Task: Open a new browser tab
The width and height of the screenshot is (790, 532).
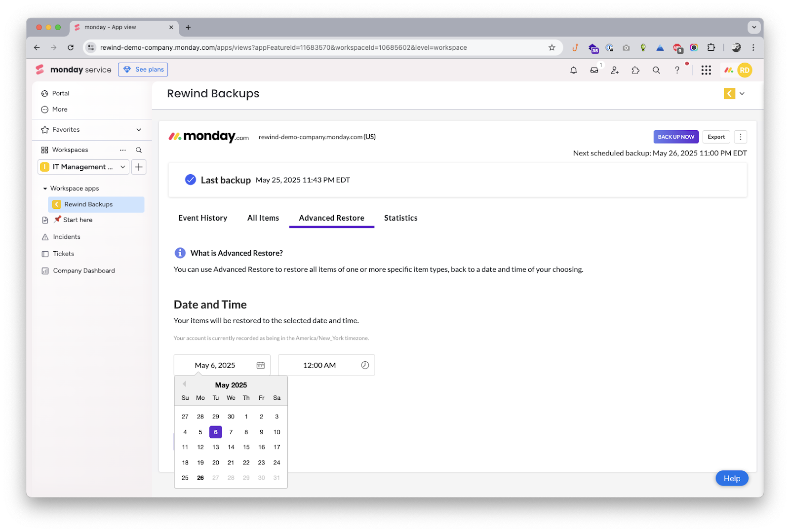Action: point(188,27)
